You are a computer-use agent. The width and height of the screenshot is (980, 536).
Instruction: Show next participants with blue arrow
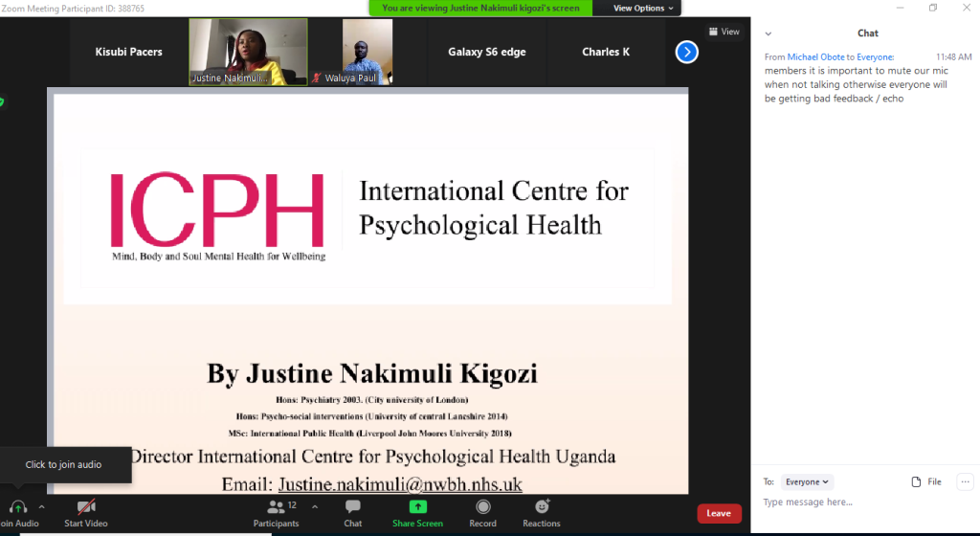(686, 52)
